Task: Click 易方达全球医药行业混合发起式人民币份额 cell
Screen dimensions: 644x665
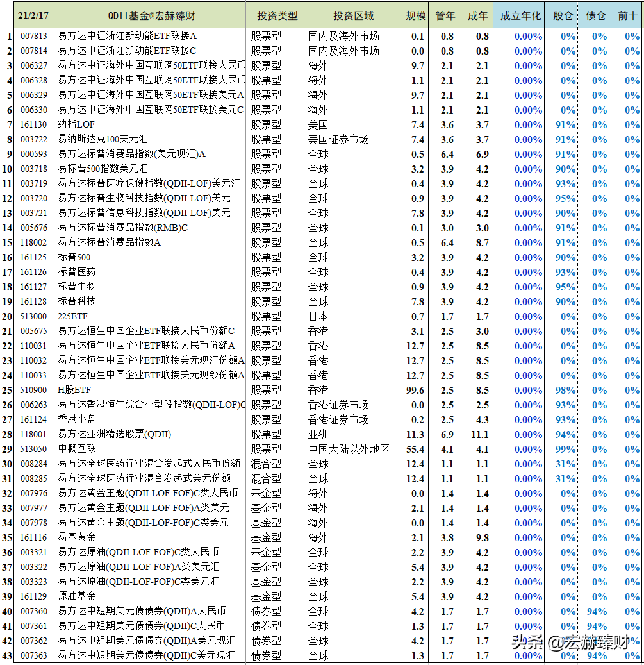Action: 149,464
